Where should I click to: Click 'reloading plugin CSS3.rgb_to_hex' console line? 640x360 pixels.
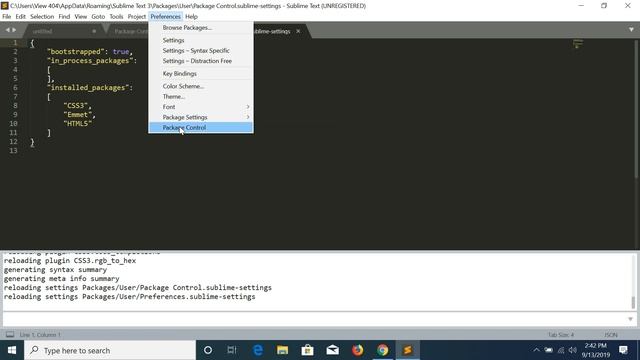click(x=70, y=261)
